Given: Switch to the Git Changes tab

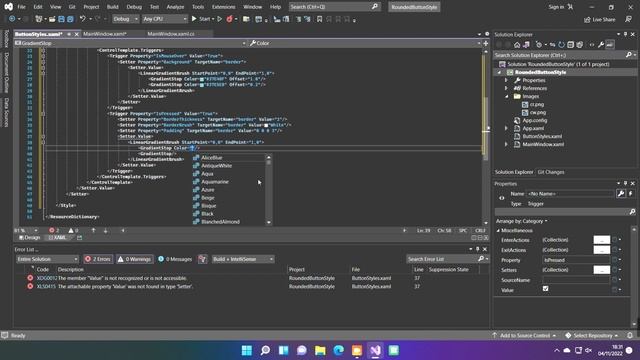Looking at the screenshot, I should click(551, 172).
